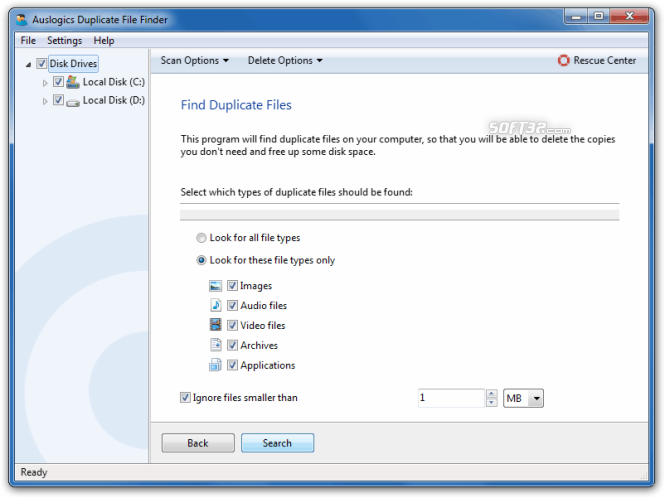This screenshot has height=498, width=665.
Task: Click the minimum file size input field
Action: click(451, 398)
